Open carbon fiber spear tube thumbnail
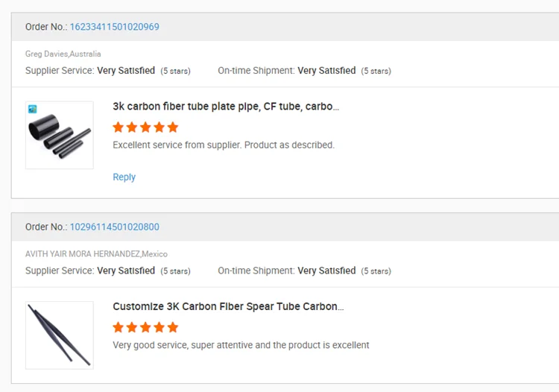The width and height of the screenshot is (559, 392). coord(60,335)
